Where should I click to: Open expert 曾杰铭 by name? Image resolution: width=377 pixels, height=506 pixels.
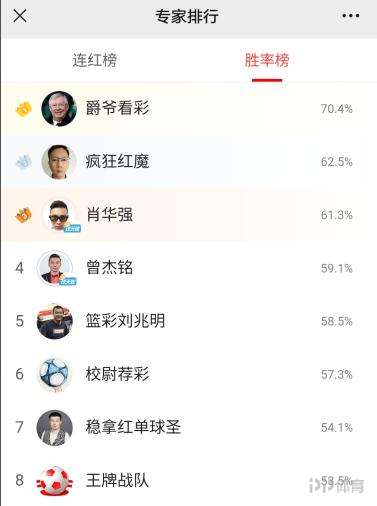click(110, 268)
